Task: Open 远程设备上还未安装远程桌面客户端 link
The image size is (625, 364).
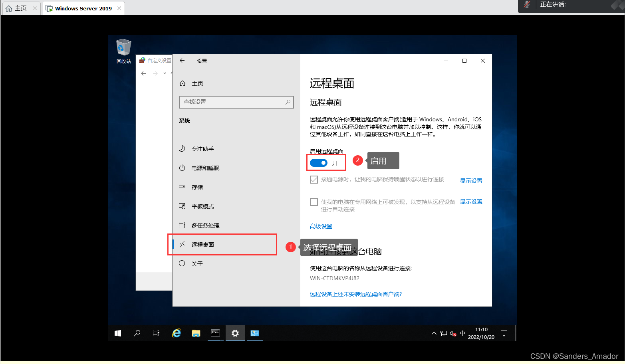Action: pyautogui.click(x=356, y=294)
